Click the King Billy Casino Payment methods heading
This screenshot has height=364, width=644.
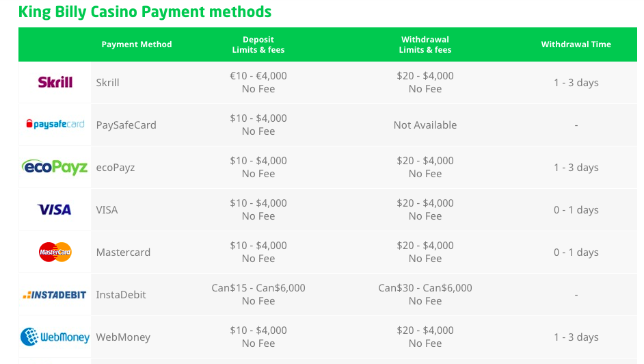click(x=145, y=12)
